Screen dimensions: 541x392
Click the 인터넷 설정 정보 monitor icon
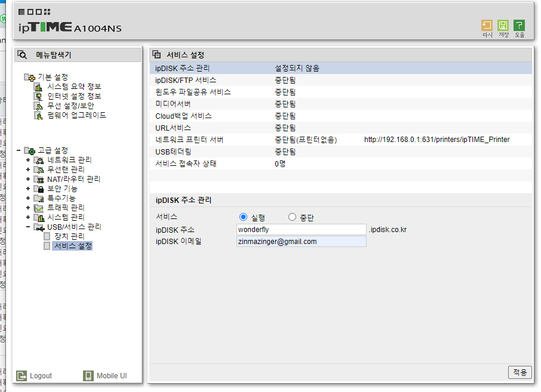[x=38, y=96]
